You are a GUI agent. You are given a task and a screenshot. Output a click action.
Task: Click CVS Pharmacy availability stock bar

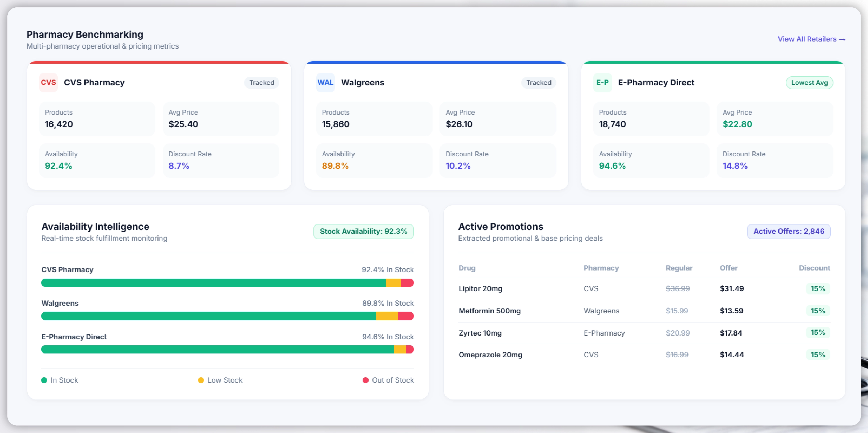click(227, 283)
